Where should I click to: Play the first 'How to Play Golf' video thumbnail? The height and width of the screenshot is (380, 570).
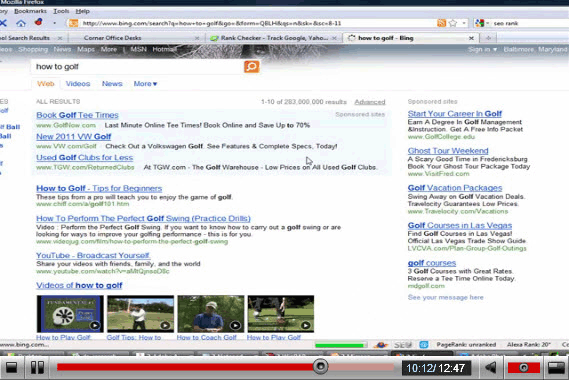click(x=70, y=314)
